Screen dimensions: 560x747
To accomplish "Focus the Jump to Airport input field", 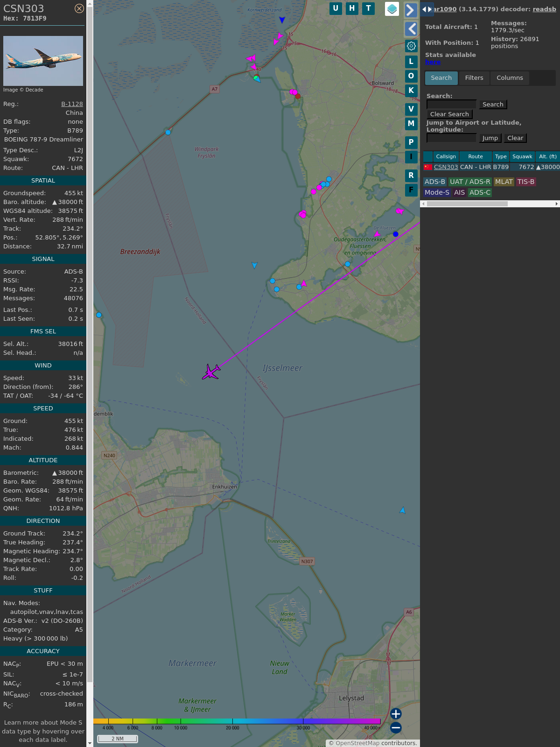I will point(451,138).
